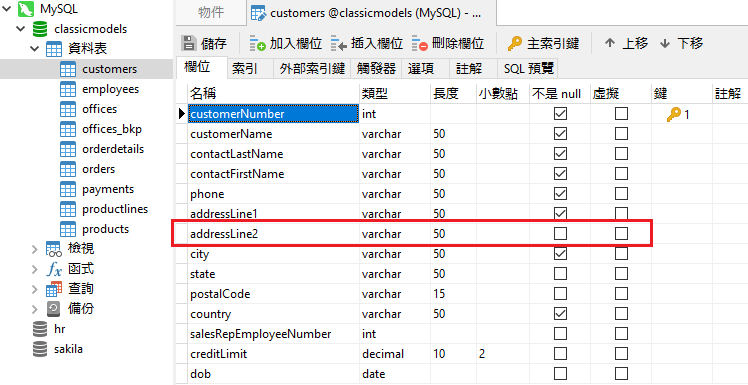Image resolution: width=748 pixels, height=385 pixels.
Task: Check virtual box for addressLine2
Action: [621, 233]
